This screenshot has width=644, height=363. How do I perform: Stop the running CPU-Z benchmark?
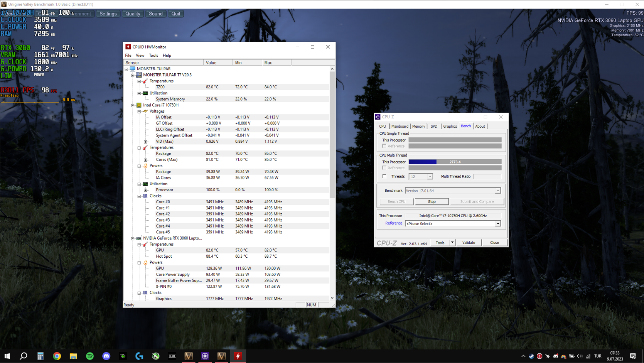(x=432, y=202)
